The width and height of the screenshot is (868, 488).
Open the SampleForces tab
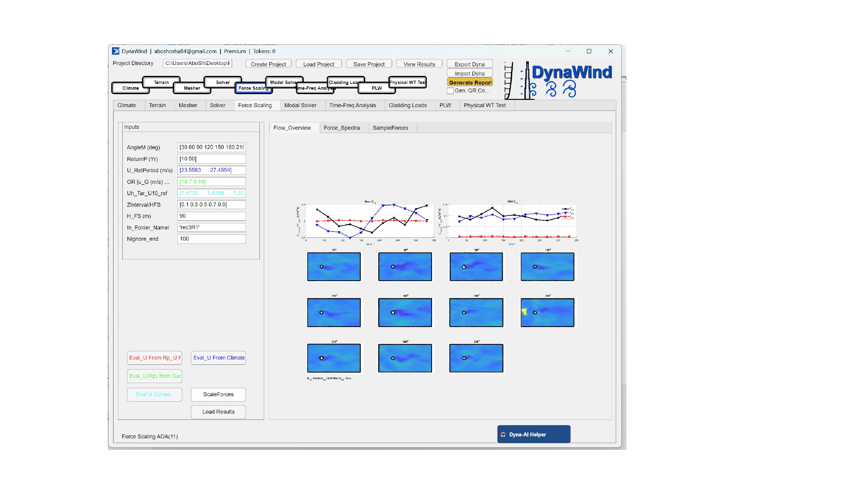coord(390,128)
